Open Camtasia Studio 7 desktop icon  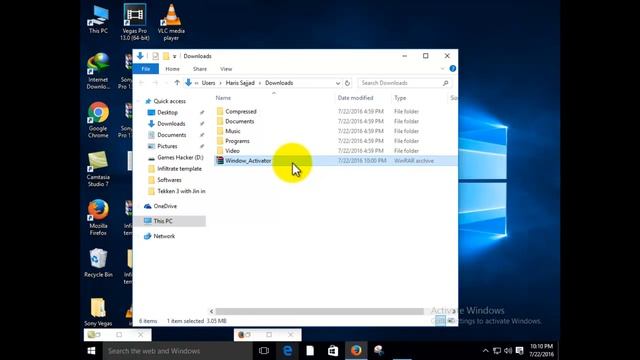click(x=98, y=169)
